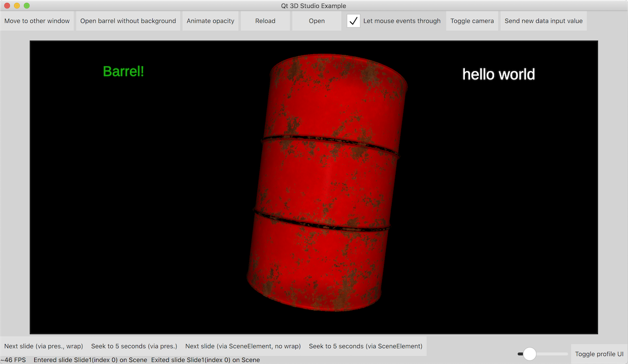This screenshot has width=628, height=364.
Task: Uncheck Let mouse events through checkbox
Action: point(354,21)
